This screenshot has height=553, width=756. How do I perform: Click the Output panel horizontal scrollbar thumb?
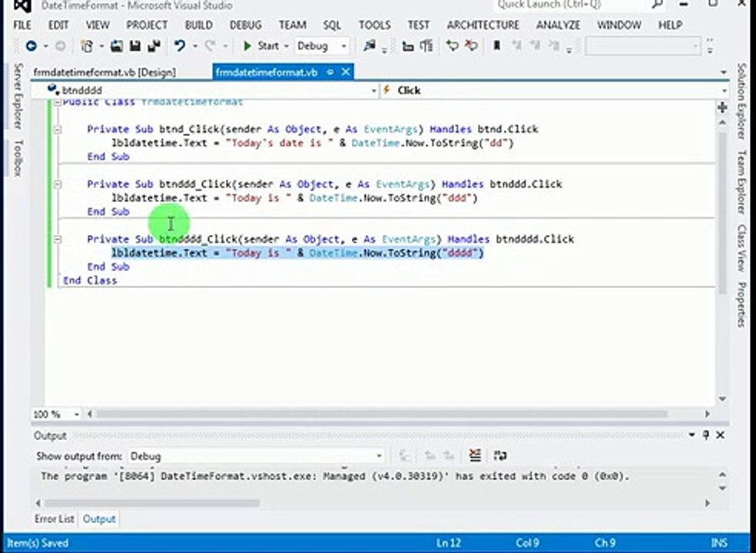(152, 503)
